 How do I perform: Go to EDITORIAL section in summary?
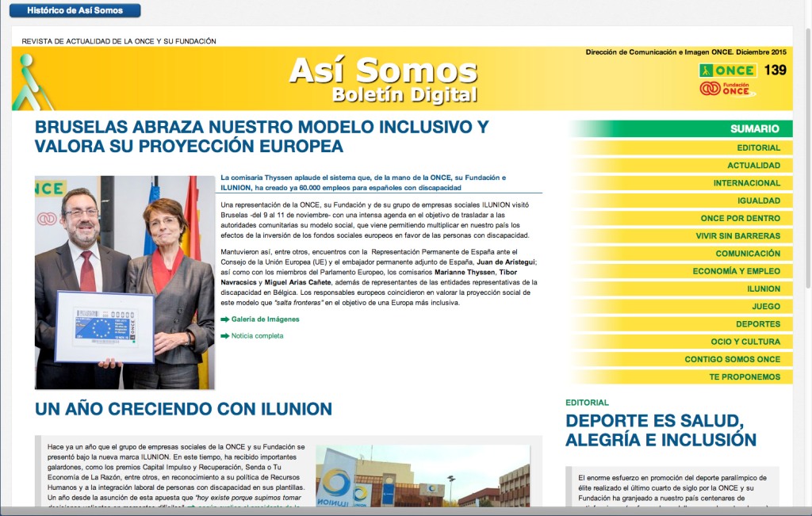point(681,148)
